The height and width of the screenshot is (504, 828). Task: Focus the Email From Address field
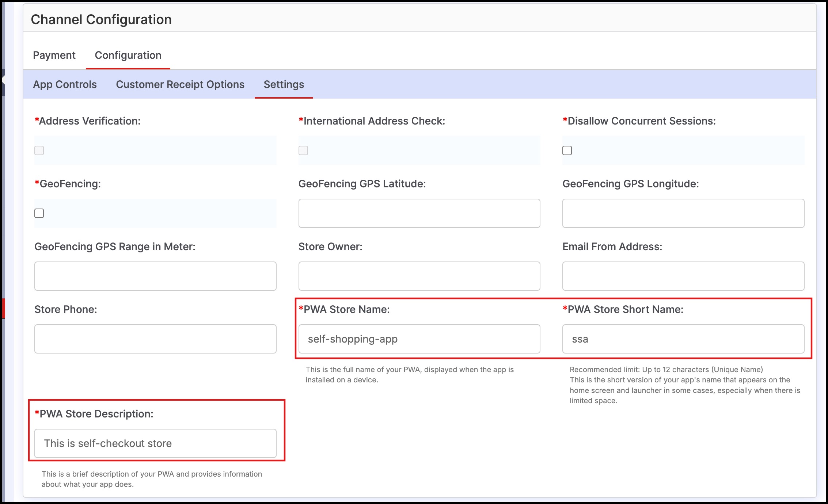click(x=683, y=276)
